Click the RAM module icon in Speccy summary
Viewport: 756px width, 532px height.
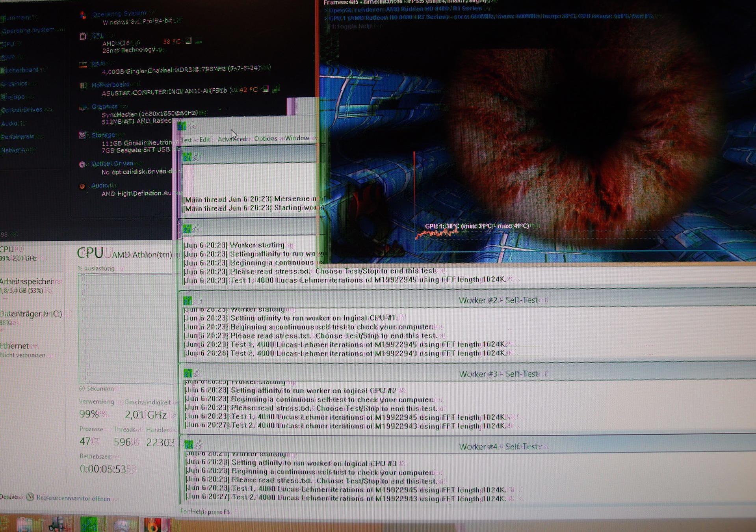pos(83,65)
